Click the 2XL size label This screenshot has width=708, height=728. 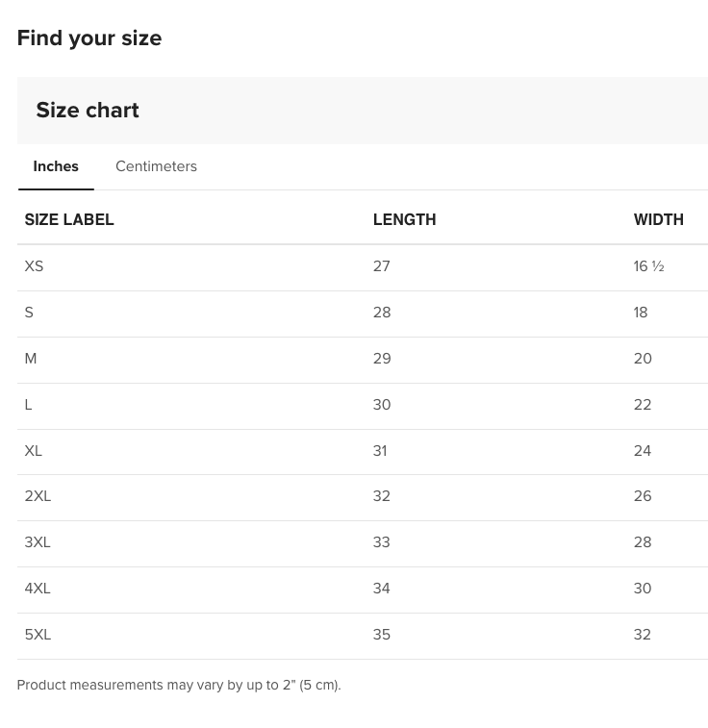[x=38, y=496]
